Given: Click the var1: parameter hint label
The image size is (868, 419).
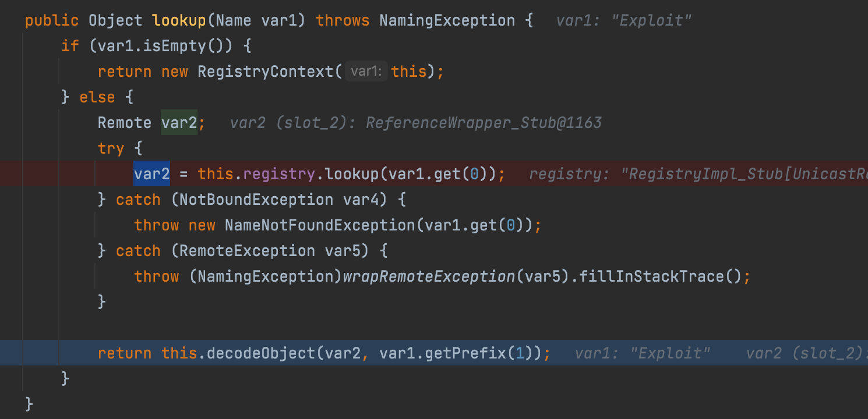Looking at the screenshot, I should click(366, 72).
